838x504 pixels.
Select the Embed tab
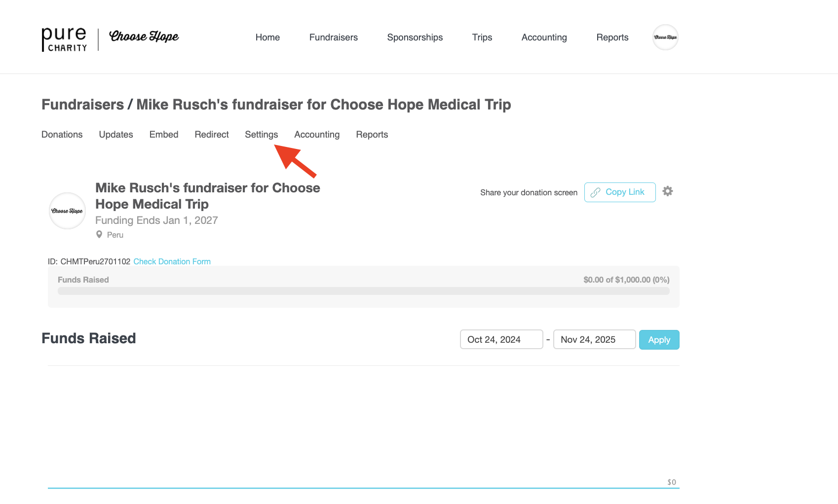(164, 135)
